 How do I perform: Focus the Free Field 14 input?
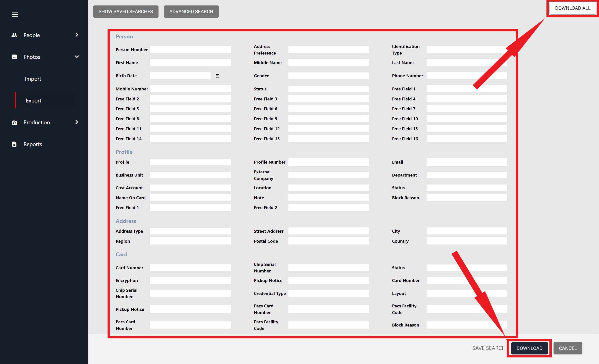(x=190, y=138)
